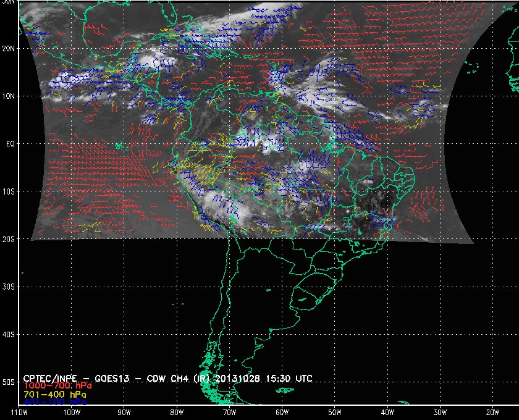The image size is (519, 420).
Task: Click the 40S latitude label
Action: (x=9, y=335)
